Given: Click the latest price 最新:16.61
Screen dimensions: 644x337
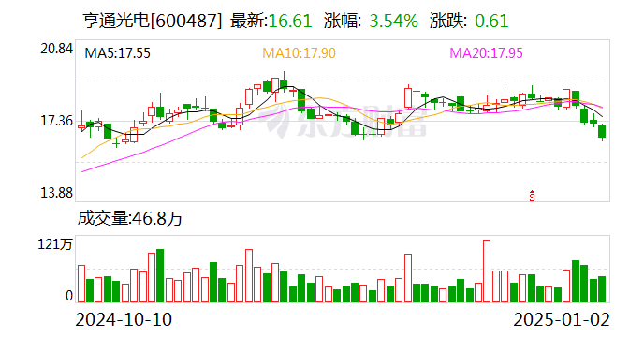Looking at the screenshot, I should click(271, 21).
